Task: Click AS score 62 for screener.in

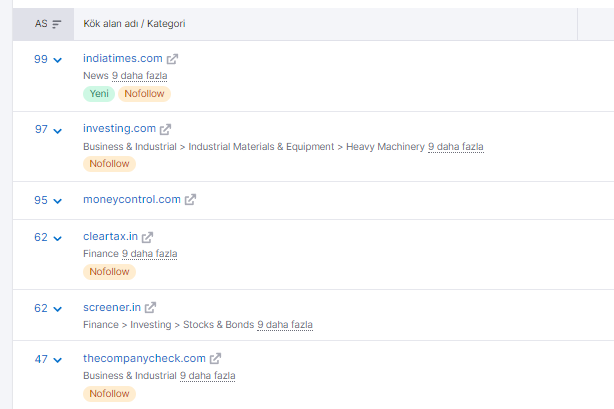Action: pos(41,308)
